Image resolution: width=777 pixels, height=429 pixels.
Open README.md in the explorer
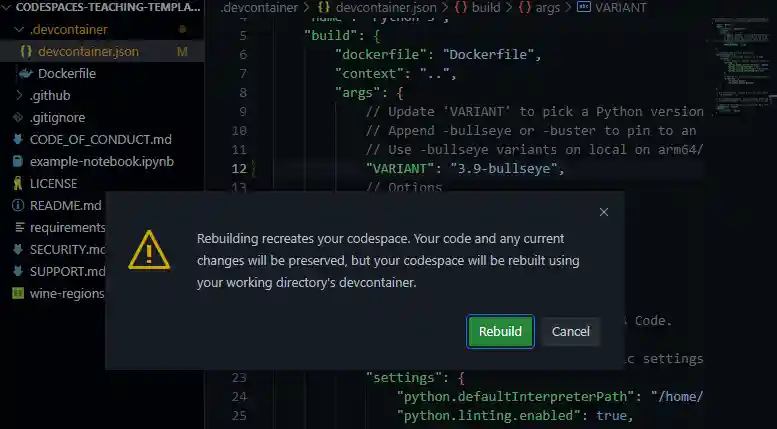(65, 205)
